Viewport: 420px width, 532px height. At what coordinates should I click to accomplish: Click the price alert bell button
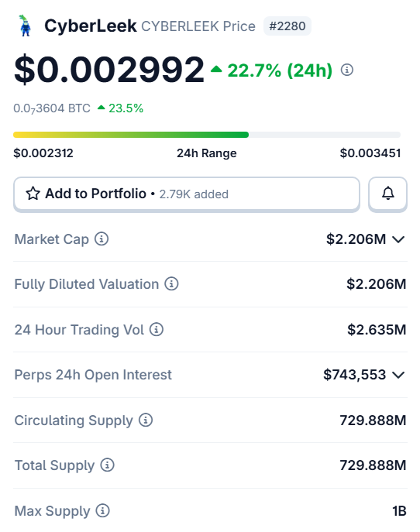(387, 194)
